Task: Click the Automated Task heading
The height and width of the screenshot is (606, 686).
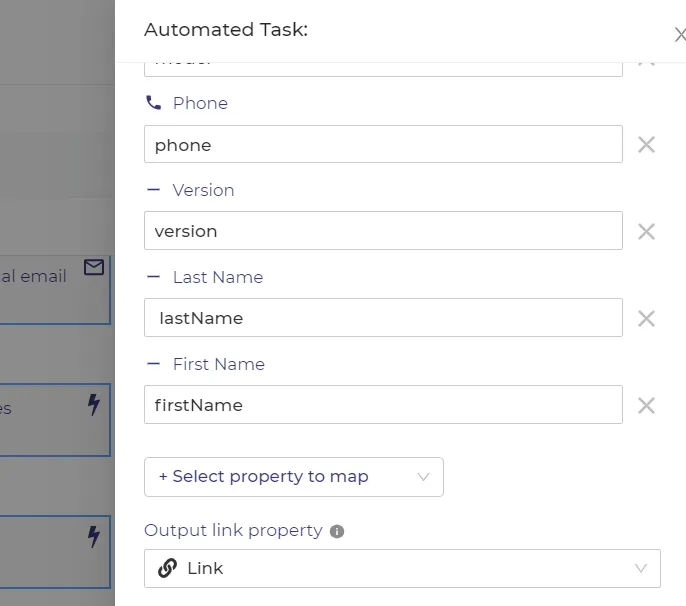Action: coord(226,30)
